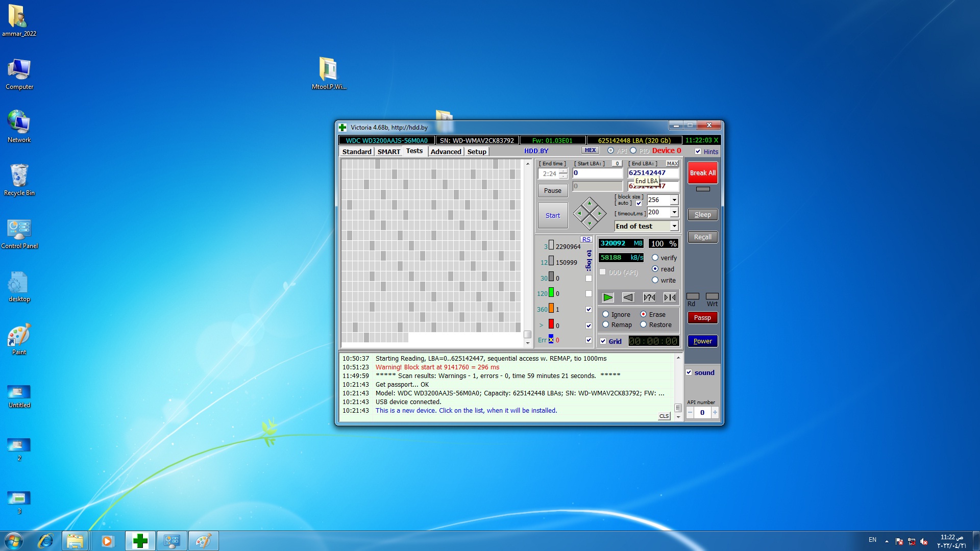Screen dimensions: 980x551
Task: Select the PIO mode radio button
Action: (633, 151)
